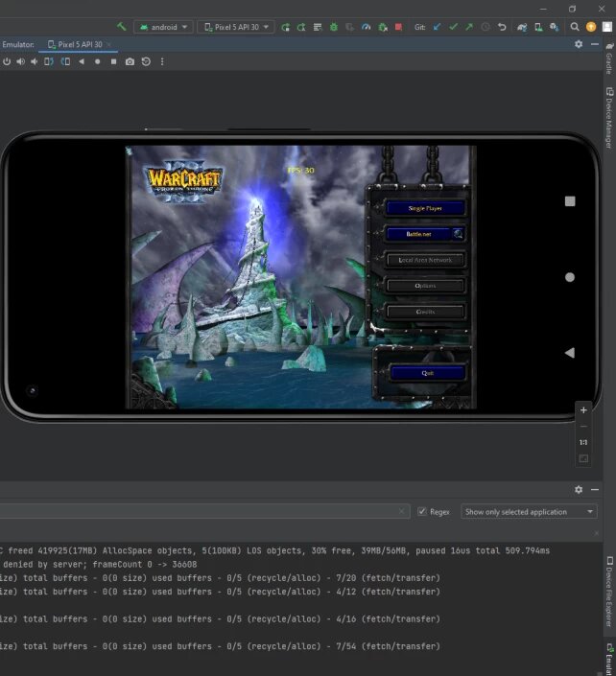Viewport: 616px width, 676px height.
Task: Tap phone Back triangle navigation button
Action: (x=570, y=353)
